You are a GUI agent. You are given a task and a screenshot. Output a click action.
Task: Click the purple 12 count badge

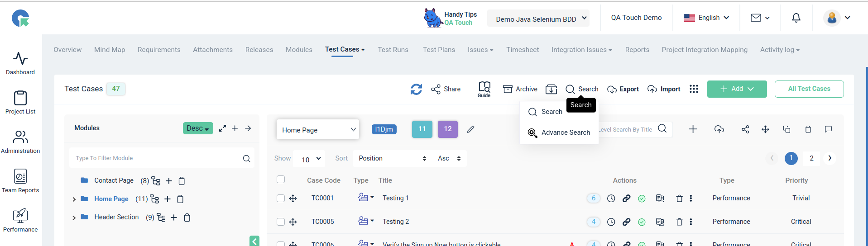pos(448,129)
